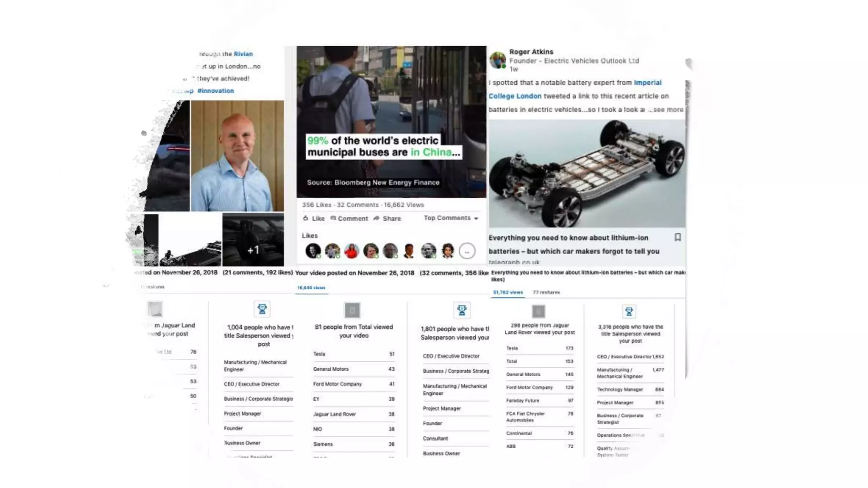Click the Share arrow icon

(x=376, y=218)
